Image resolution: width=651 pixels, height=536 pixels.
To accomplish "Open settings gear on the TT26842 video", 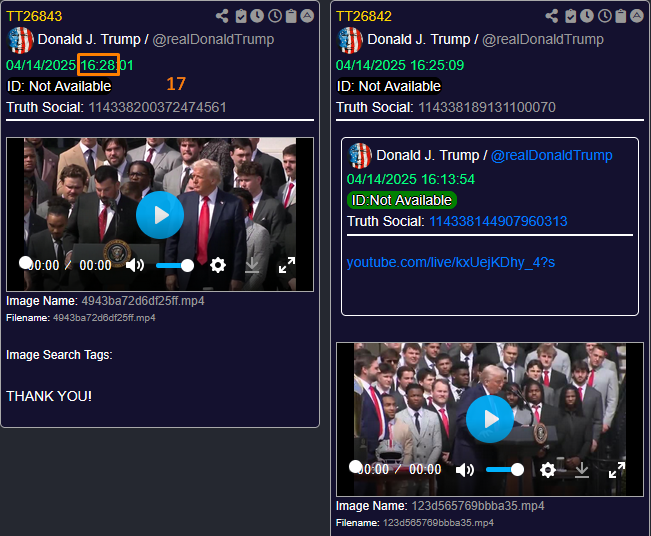I will coord(548,470).
